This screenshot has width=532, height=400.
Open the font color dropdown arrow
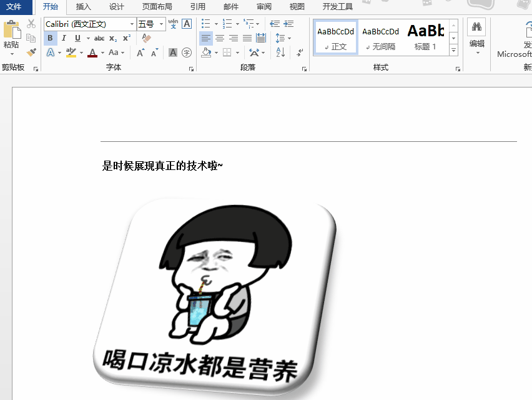click(x=102, y=52)
